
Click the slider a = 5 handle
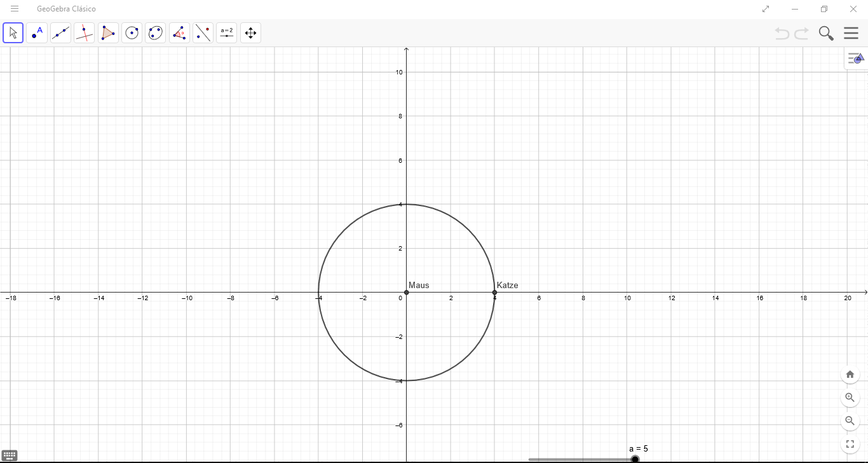(635, 459)
